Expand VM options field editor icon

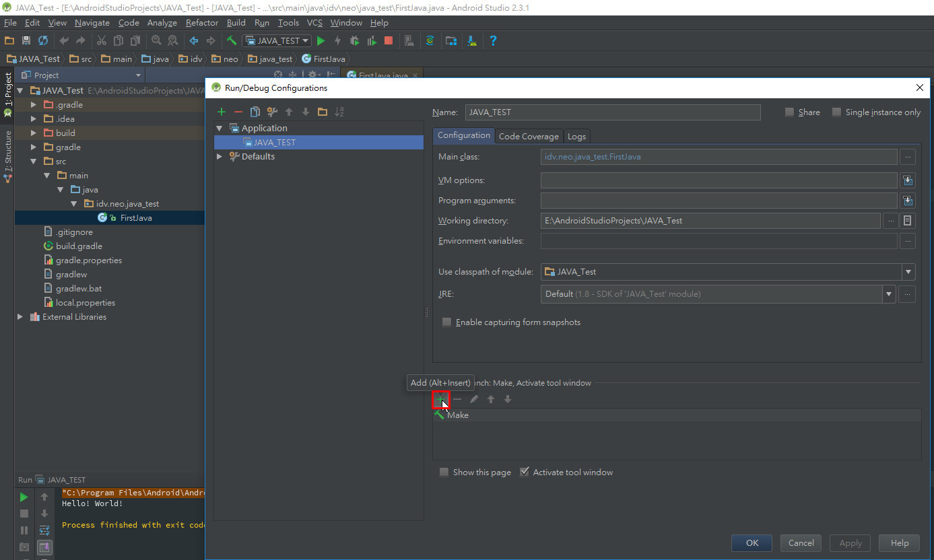pos(908,180)
